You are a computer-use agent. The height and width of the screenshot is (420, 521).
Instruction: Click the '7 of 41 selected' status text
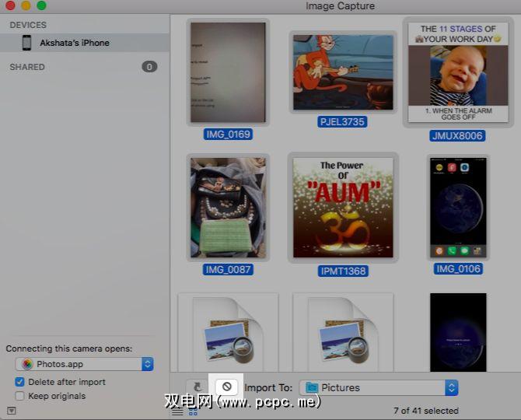426,411
